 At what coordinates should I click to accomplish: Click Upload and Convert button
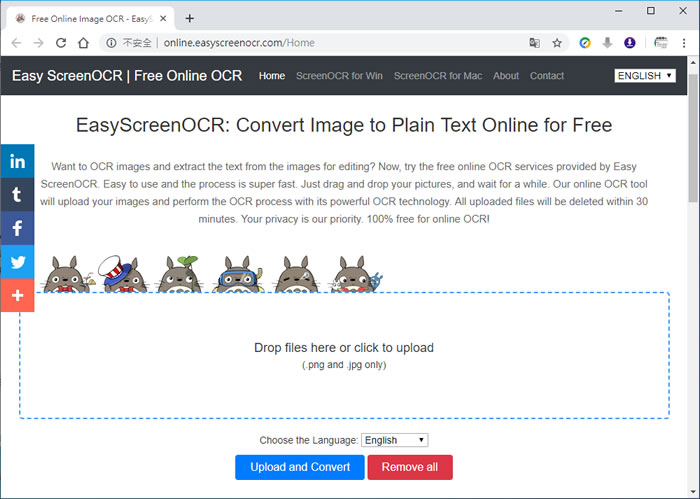(x=300, y=467)
